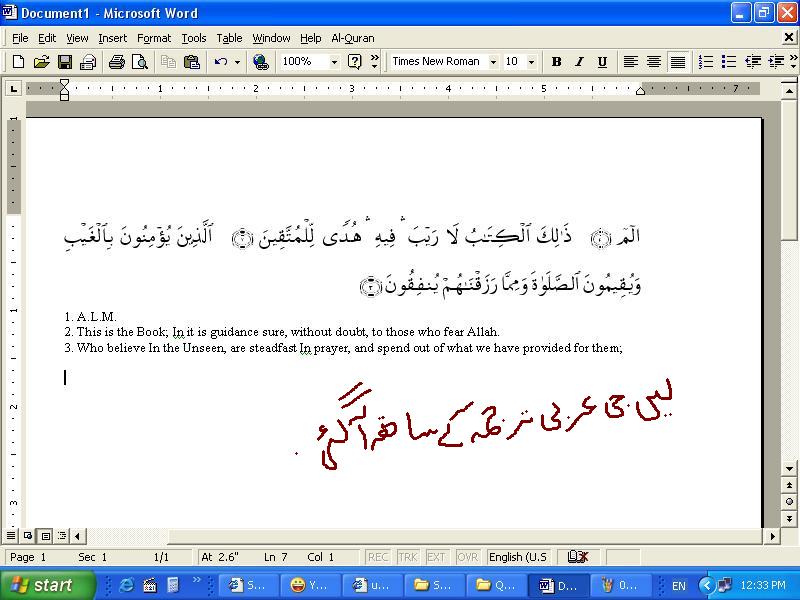800x600 pixels.
Task: Click the English (U.S language indicator
Action: point(518,557)
